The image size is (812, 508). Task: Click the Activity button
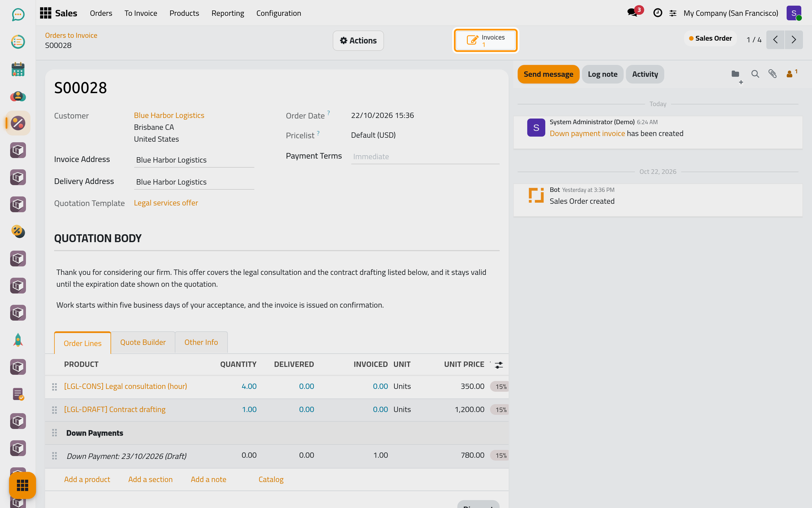645,75
